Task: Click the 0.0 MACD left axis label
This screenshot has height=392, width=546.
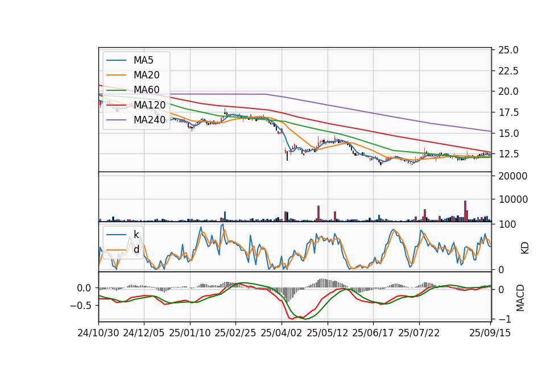Action: click(84, 288)
